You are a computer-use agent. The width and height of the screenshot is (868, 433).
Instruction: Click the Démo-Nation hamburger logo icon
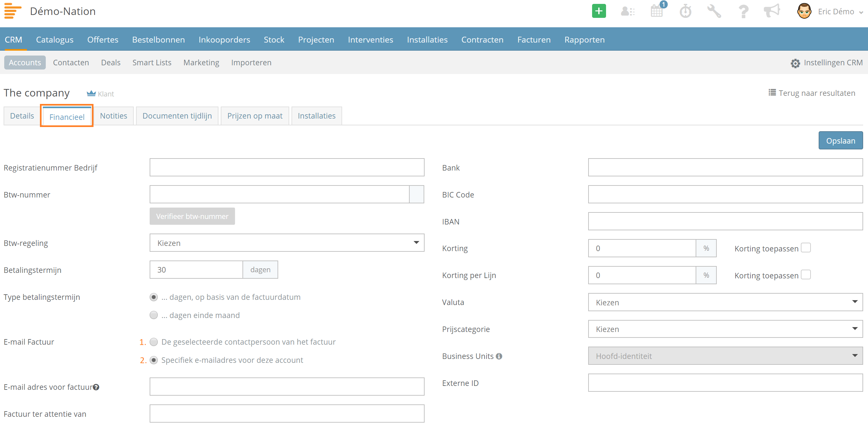(x=12, y=11)
